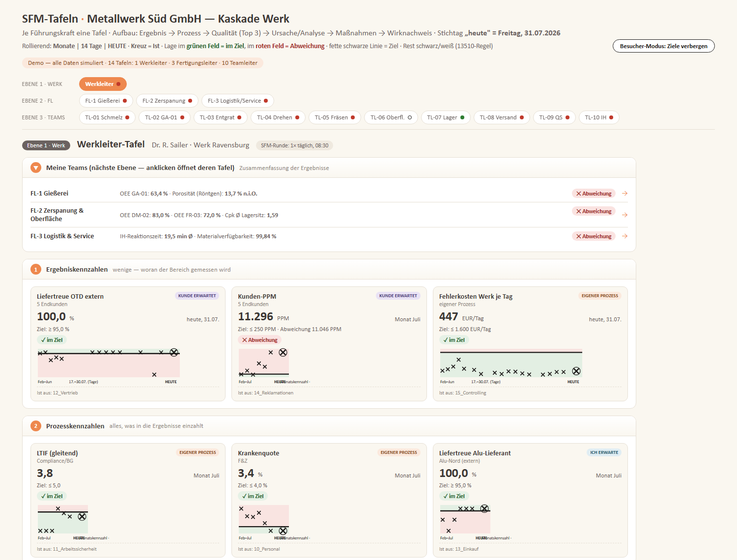Click circled cross in Krankenquote chart
Viewport: 737px width, 560px height.
click(x=283, y=531)
